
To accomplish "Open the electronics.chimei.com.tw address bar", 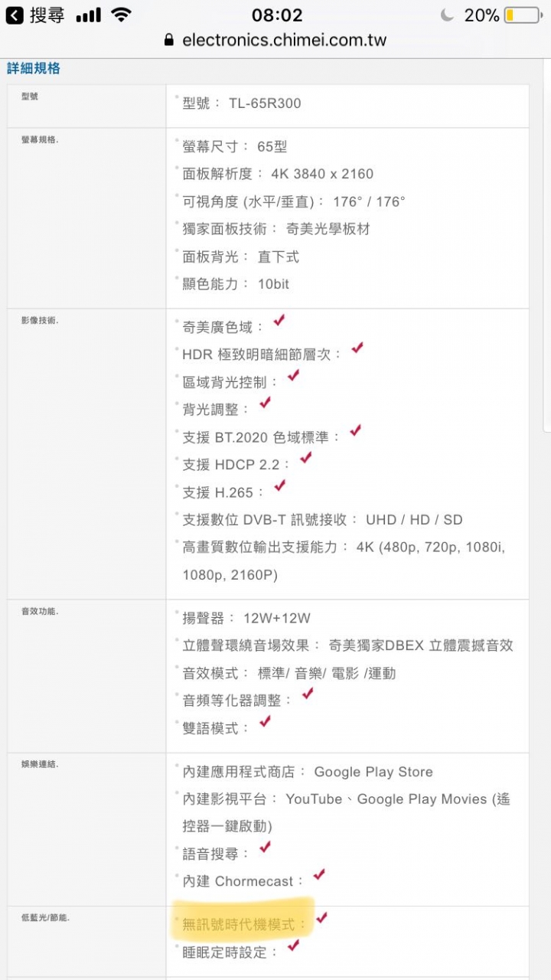I will click(x=283, y=40).
